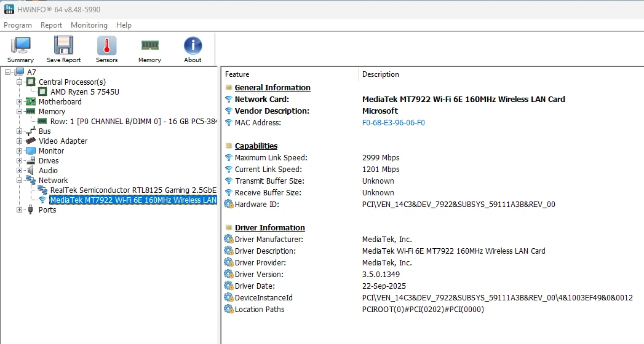Viewport: 644px width, 344px height.
Task: Click the A7 computer icon in tree
Action: pos(19,72)
